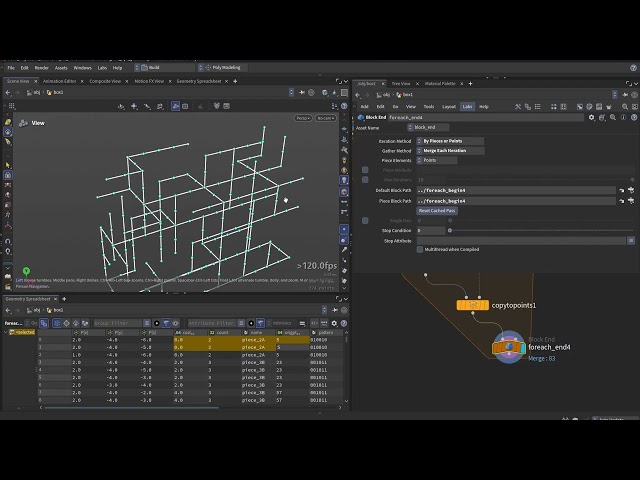Select Detail mode icon in spreadsheet
Screen dimensions: 640x480
coord(85,323)
